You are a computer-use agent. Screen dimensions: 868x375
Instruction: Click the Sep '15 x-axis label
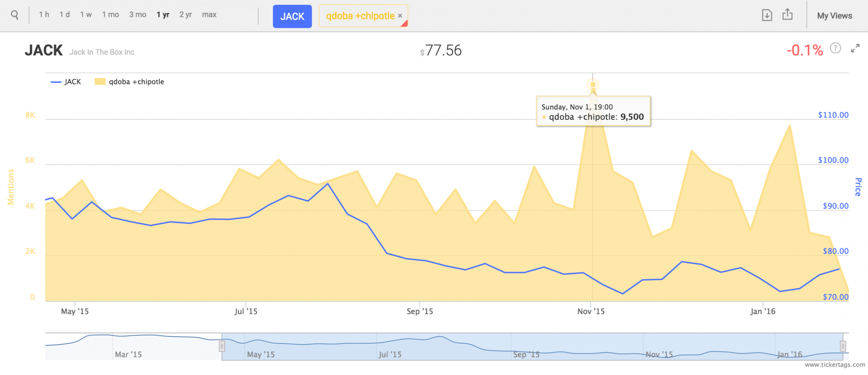pos(420,311)
